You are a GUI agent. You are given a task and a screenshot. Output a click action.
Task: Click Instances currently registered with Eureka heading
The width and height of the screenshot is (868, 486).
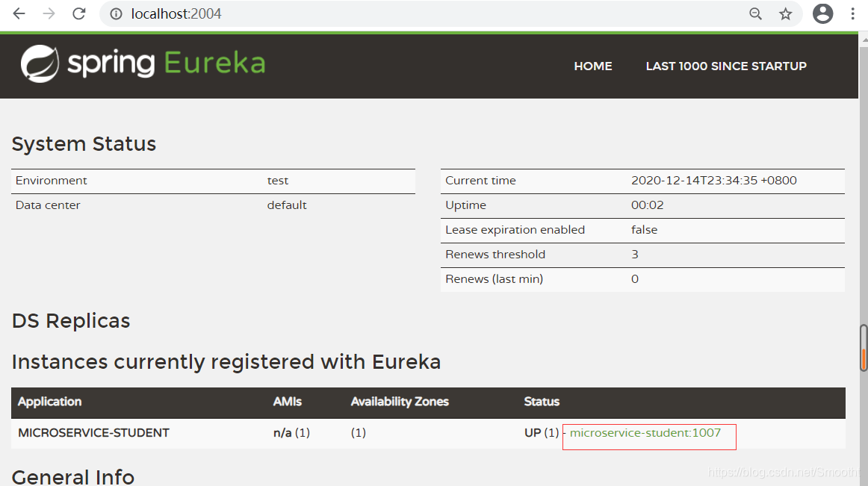[x=226, y=362]
